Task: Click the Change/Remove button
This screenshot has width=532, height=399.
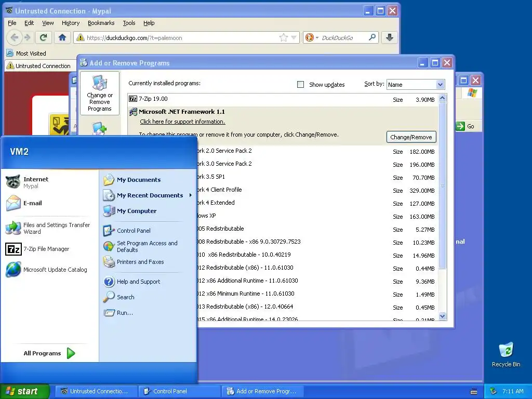Action: click(x=411, y=137)
